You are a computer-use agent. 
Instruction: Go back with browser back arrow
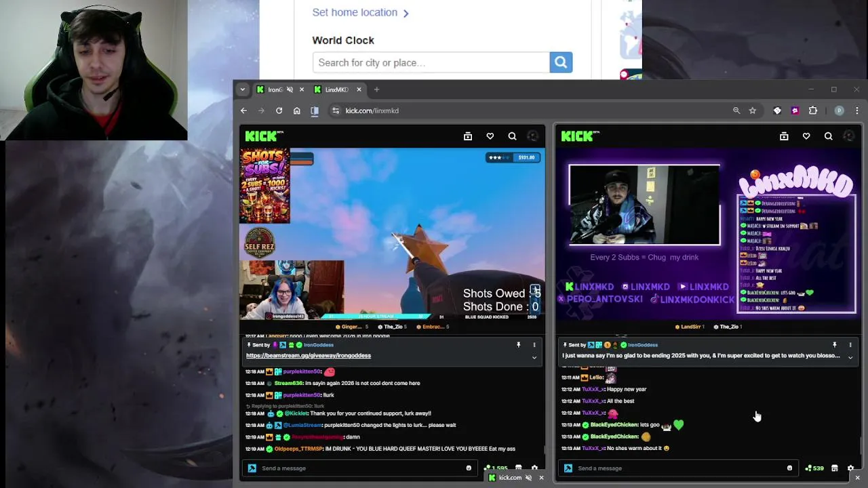[x=243, y=110]
